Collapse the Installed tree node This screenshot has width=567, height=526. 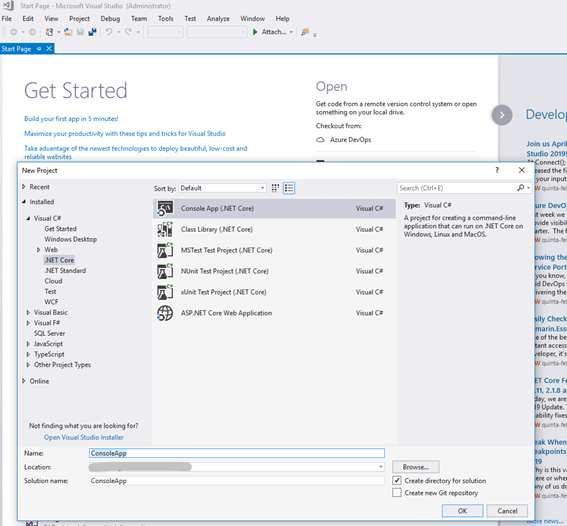pyautogui.click(x=24, y=202)
